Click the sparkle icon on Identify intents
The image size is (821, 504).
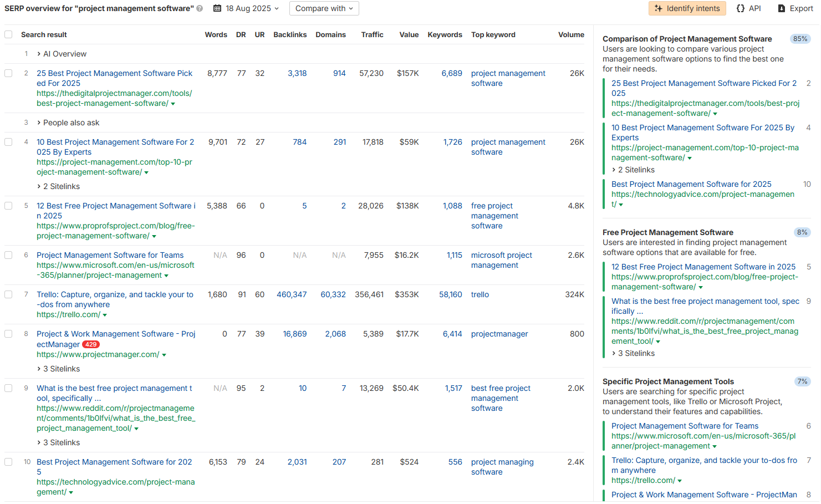pos(659,9)
